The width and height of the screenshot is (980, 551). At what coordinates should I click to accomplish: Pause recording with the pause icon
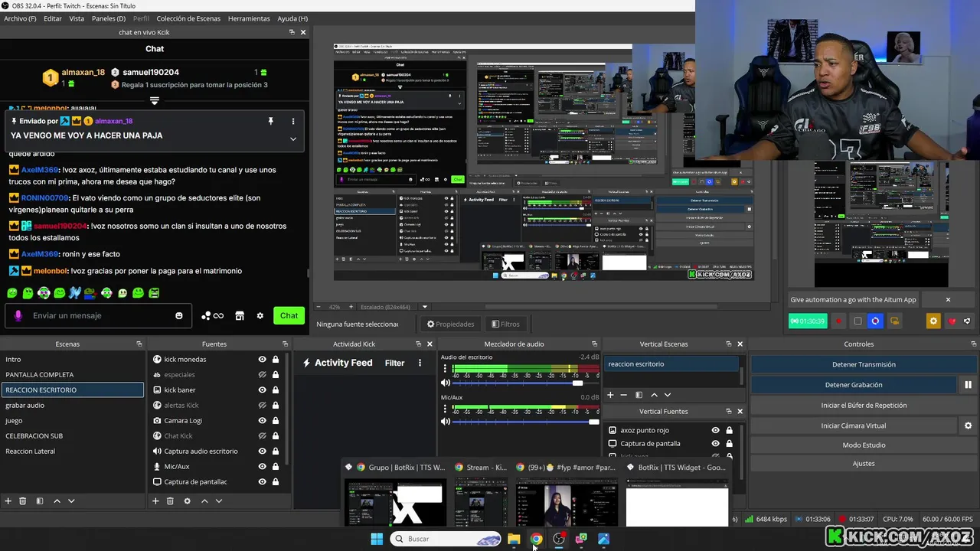tap(968, 385)
